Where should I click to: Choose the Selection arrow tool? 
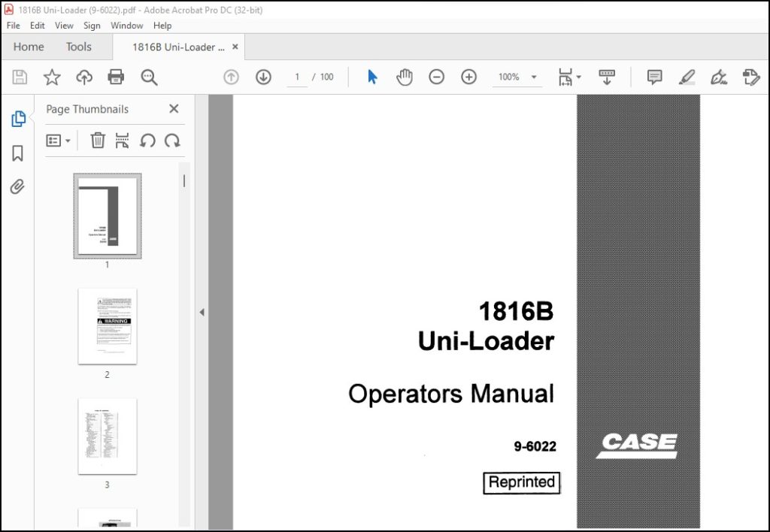[372, 77]
